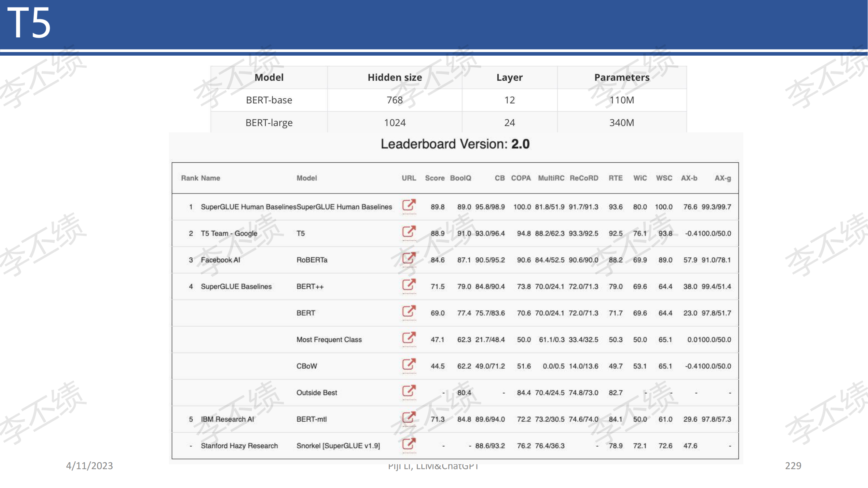Click the 1024 hidden size cell

(395, 123)
